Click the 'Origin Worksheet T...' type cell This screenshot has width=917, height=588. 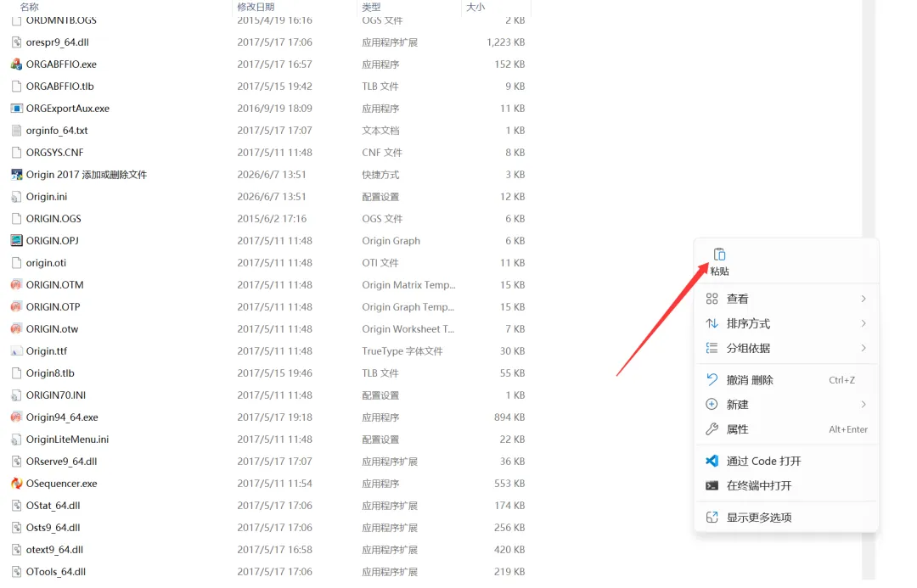click(408, 329)
